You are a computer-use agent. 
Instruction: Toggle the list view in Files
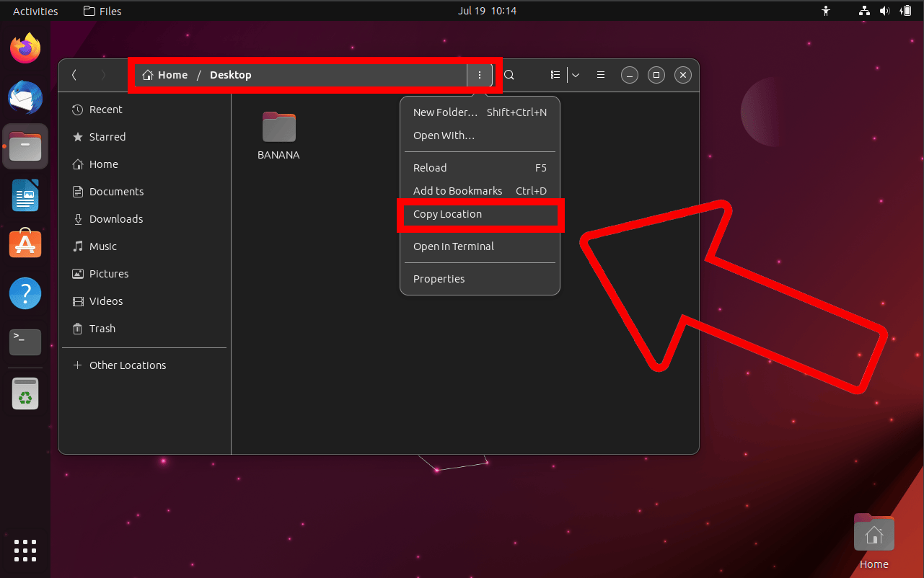[555, 74]
